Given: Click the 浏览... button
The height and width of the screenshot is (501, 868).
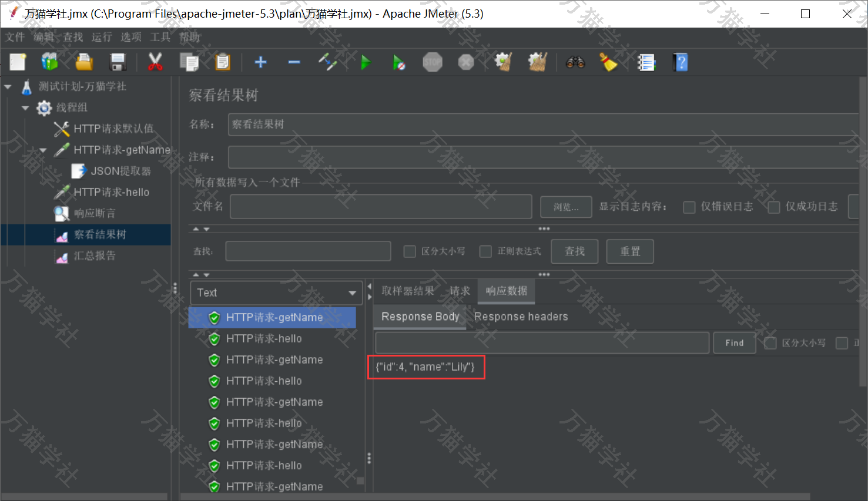Looking at the screenshot, I should click(x=566, y=207).
